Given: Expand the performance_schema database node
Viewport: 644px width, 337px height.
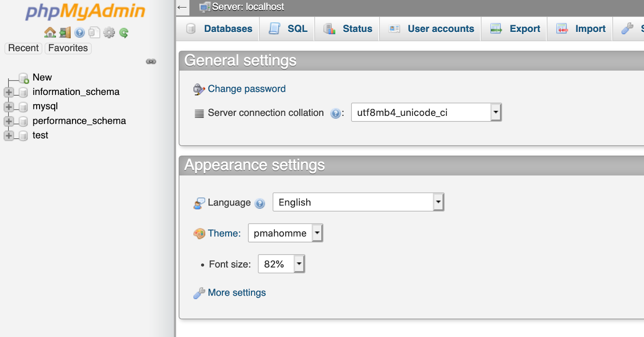Looking at the screenshot, I should [8, 121].
